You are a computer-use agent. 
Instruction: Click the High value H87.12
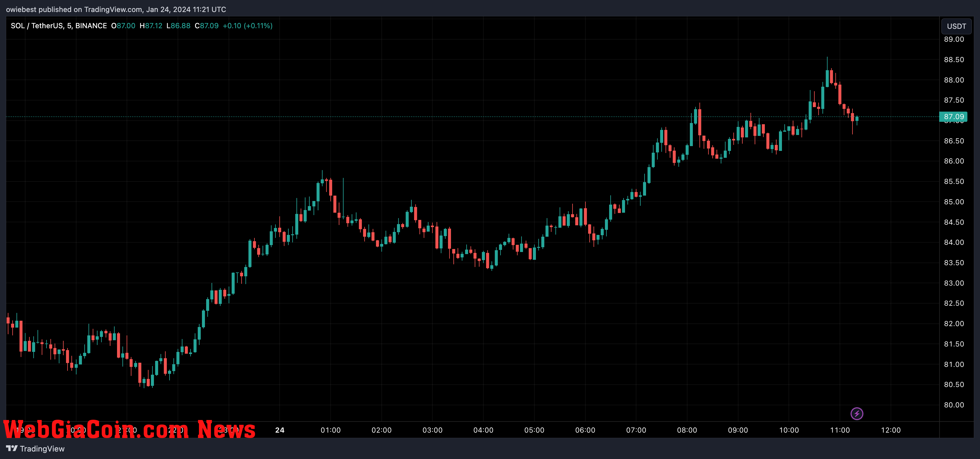coord(151,26)
